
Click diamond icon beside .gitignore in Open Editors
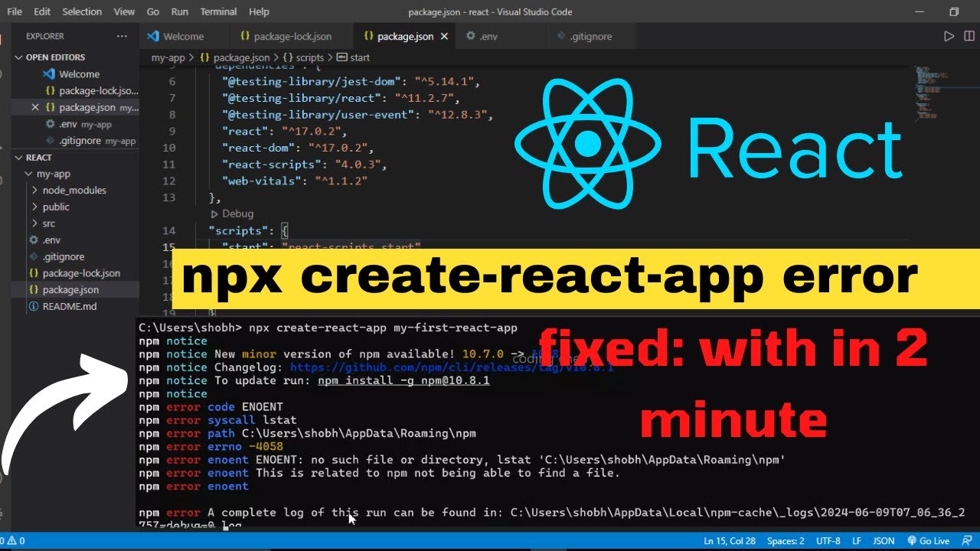click(x=50, y=141)
